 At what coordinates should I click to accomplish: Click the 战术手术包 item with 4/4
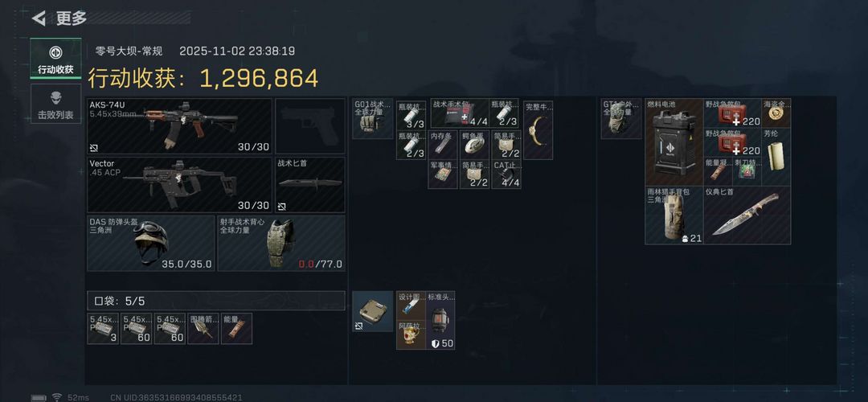pos(460,113)
